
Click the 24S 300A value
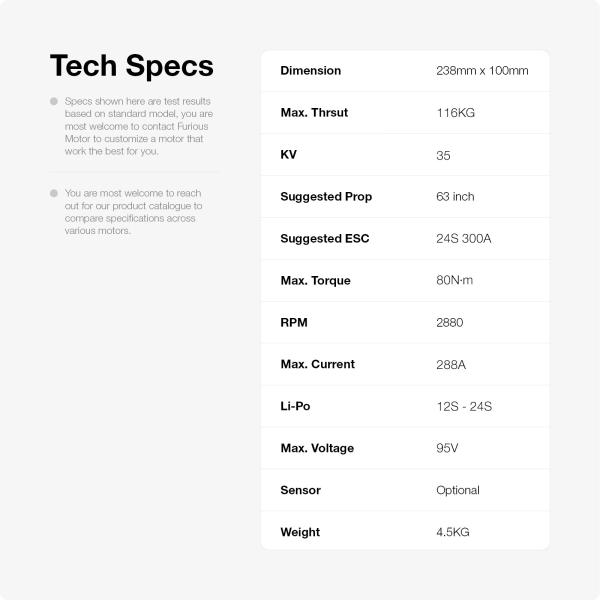(x=464, y=239)
